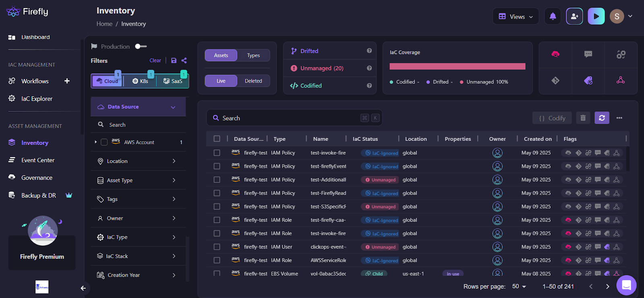
Task: Open the table's three-dot more options
Action: [619, 118]
